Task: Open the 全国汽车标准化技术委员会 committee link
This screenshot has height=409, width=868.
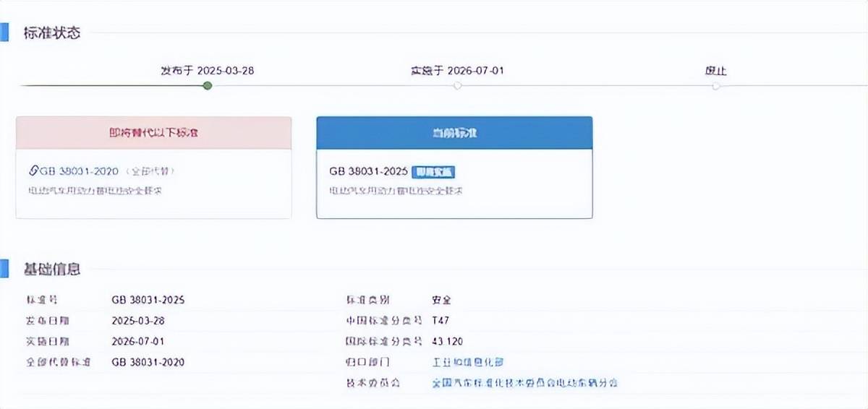Action: click(524, 382)
